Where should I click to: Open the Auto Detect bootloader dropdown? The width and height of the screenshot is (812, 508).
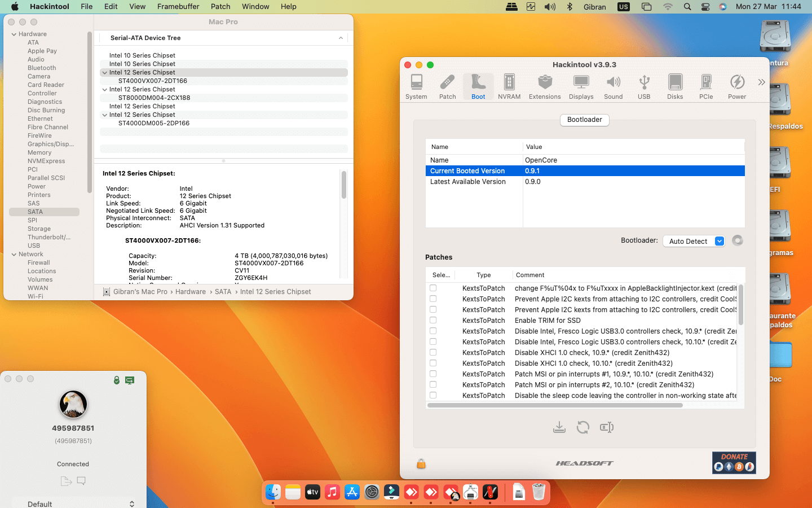(694, 241)
